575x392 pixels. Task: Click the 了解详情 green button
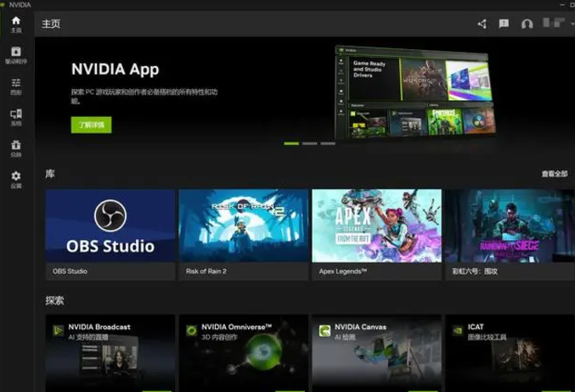click(x=92, y=125)
